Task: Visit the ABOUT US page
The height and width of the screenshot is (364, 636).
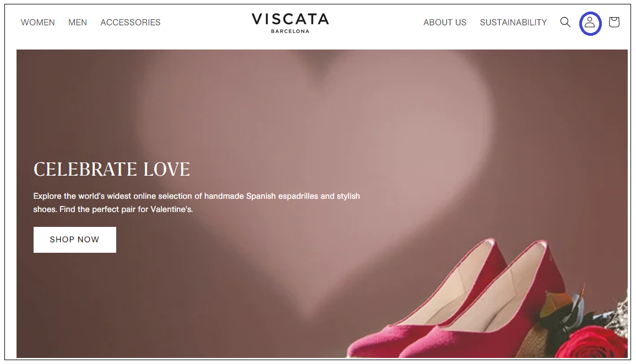Action: point(445,23)
